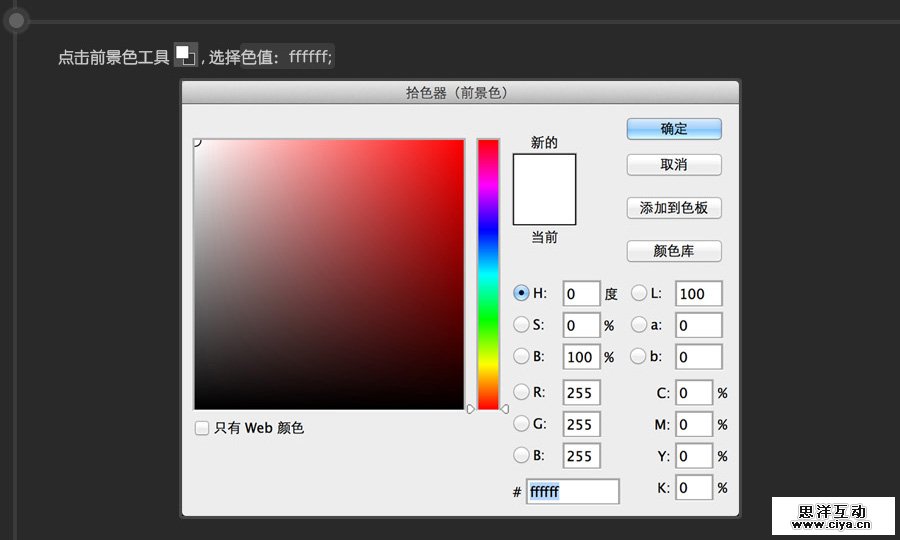
Task: Select the H: hue radio button
Action: [x=521, y=293]
